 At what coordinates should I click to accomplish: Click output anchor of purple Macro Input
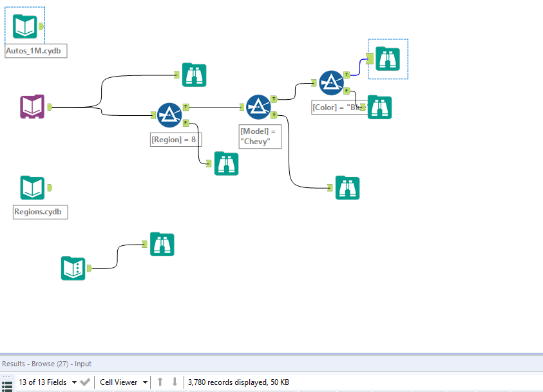coord(50,107)
